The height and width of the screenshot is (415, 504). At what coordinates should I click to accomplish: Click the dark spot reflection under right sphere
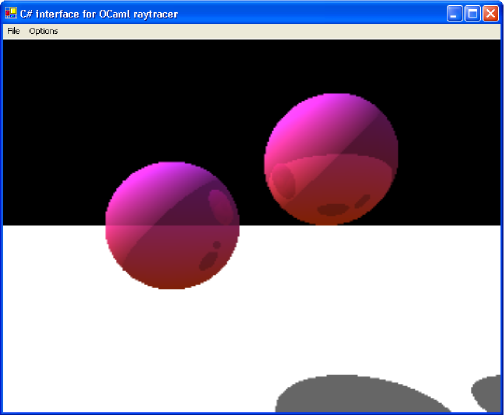click(x=333, y=210)
